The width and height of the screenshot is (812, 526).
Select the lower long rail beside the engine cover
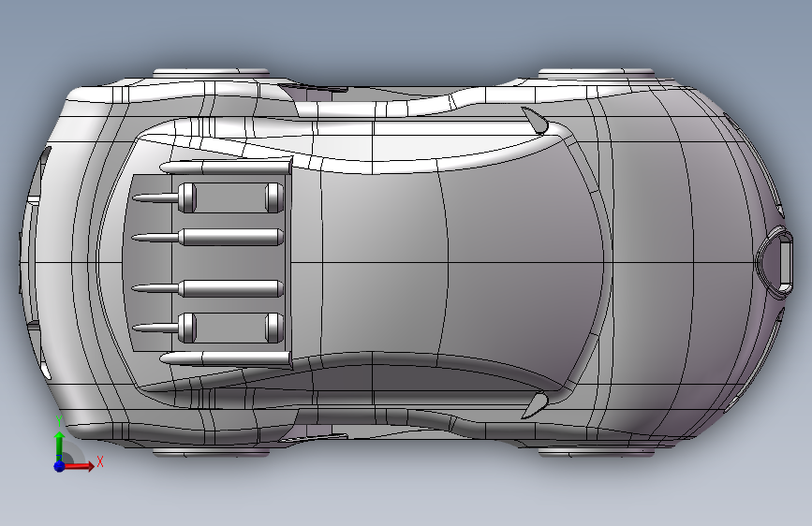pyautogui.click(x=226, y=358)
